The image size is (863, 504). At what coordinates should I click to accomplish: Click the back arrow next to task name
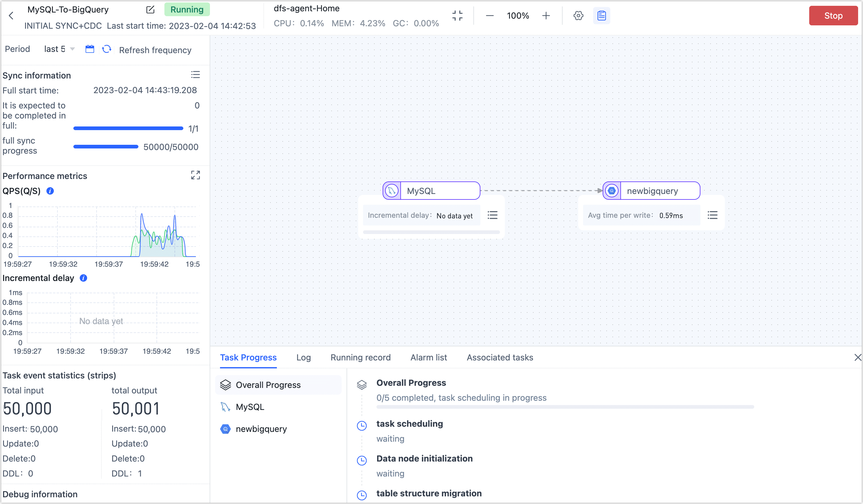11,16
